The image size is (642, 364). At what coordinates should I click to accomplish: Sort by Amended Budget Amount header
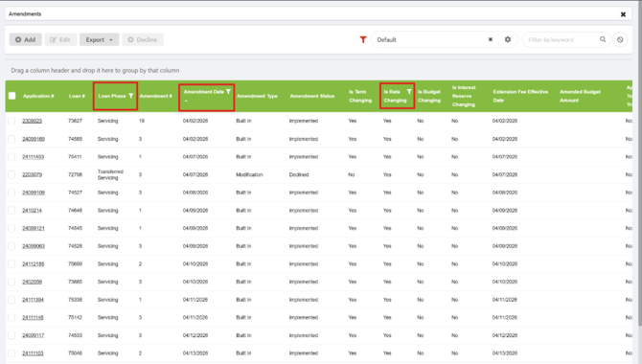click(x=580, y=96)
